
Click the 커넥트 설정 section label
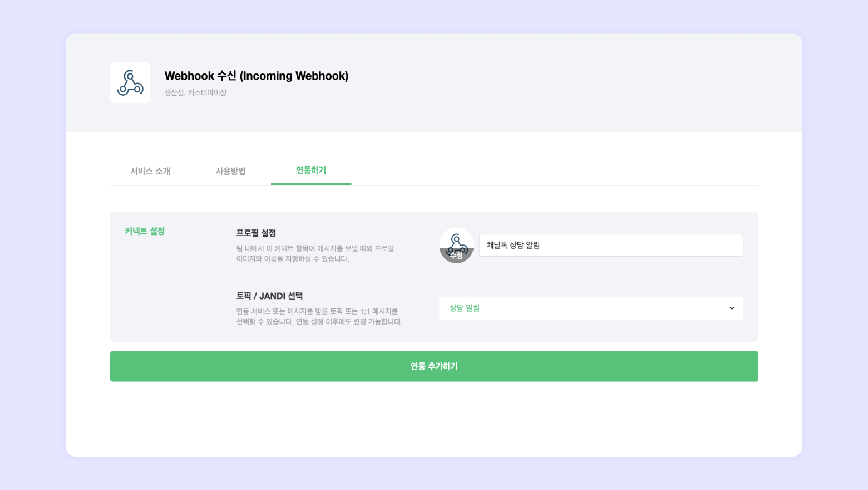[x=145, y=231]
